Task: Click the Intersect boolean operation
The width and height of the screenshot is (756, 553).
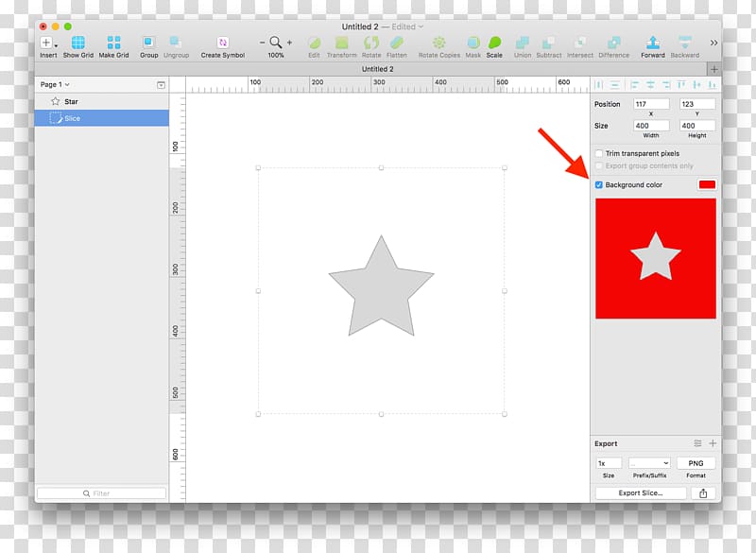Action: tap(580, 43)
